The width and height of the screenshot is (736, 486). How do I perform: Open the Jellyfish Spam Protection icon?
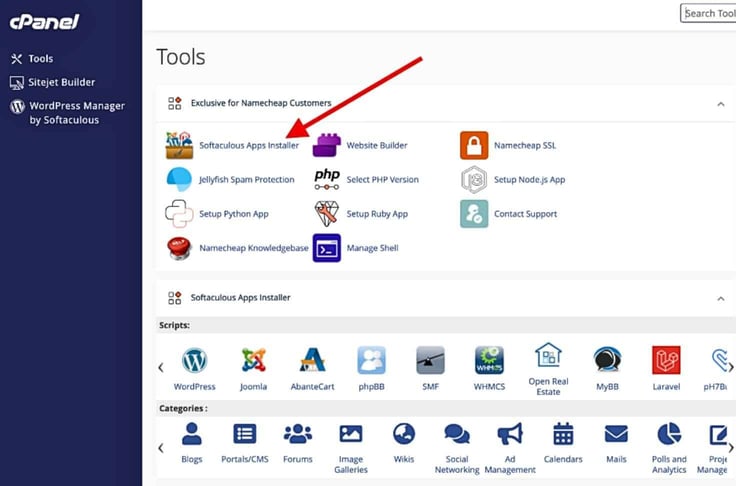[179, 179]
